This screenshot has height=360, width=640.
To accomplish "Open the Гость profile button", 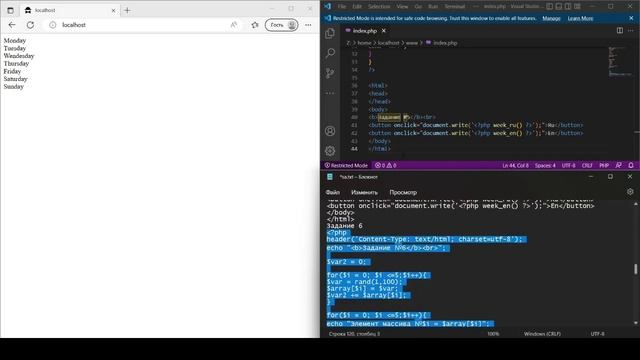I will (x=282, y=25).
